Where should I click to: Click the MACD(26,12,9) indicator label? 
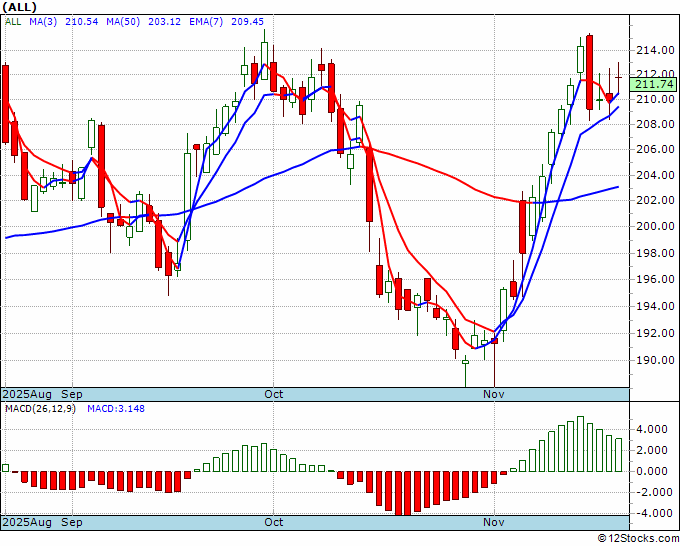tap(40, 409)
